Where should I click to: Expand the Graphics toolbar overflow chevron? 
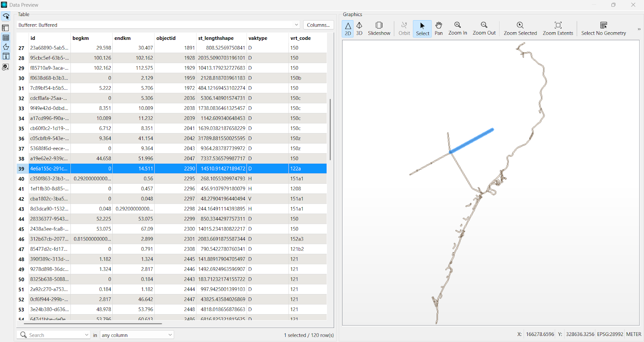pos(639,29)
